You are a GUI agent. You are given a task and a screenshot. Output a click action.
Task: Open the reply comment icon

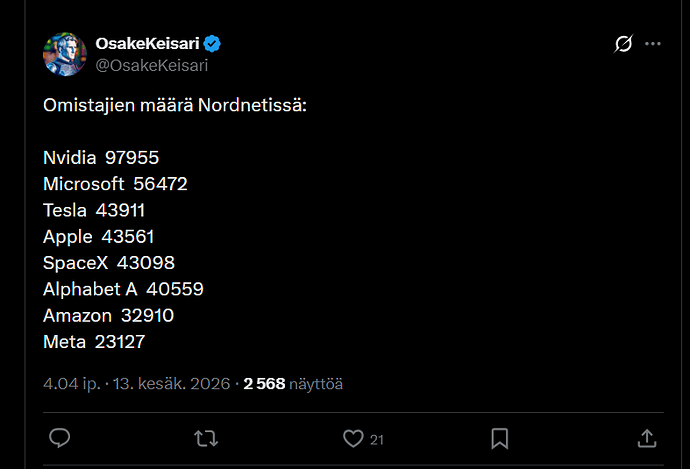[59, 438]
